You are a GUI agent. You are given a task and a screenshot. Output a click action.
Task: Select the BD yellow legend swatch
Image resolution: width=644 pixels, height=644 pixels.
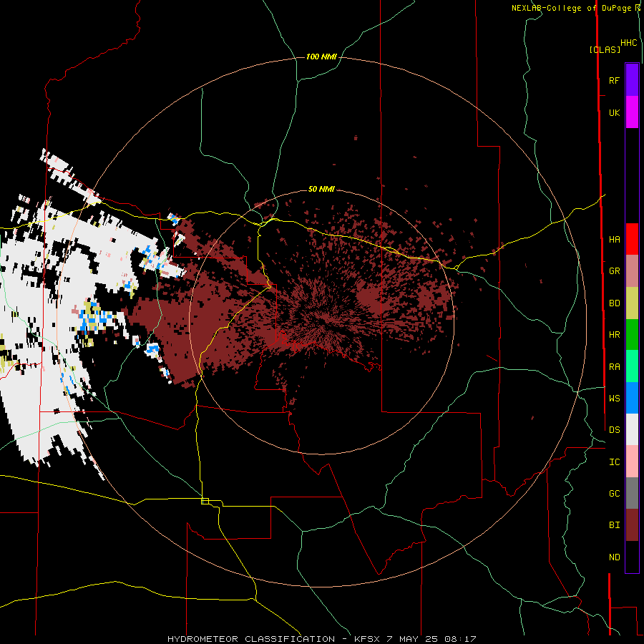tap(632, 303)
